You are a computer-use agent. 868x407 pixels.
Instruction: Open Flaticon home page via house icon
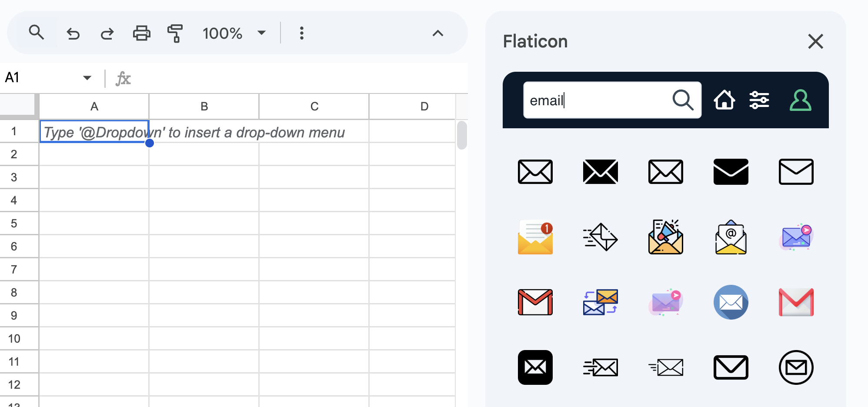pyautogui.click(x=724, y=100)
